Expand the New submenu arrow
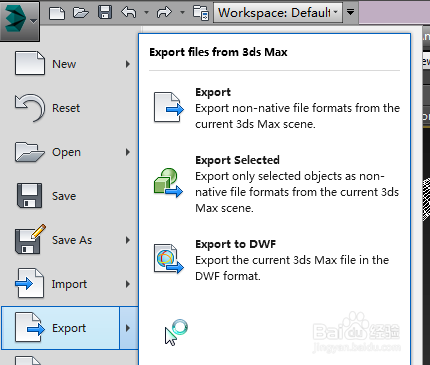The image size is (430, 365). point(128,64)
